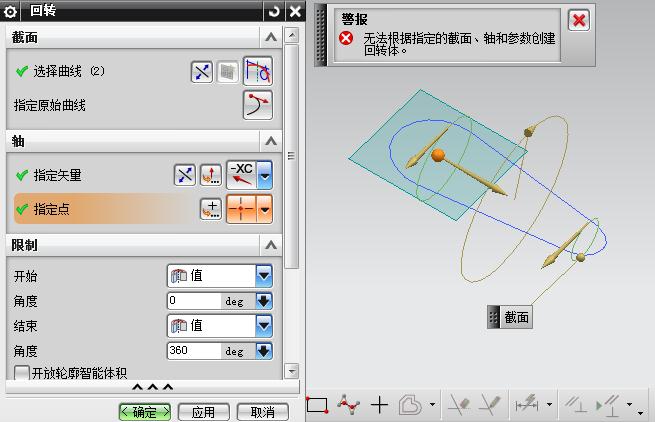This screenshot has height=422, width=655.
Task: Collapse the 限制 section group
Action: click(271, 245)
